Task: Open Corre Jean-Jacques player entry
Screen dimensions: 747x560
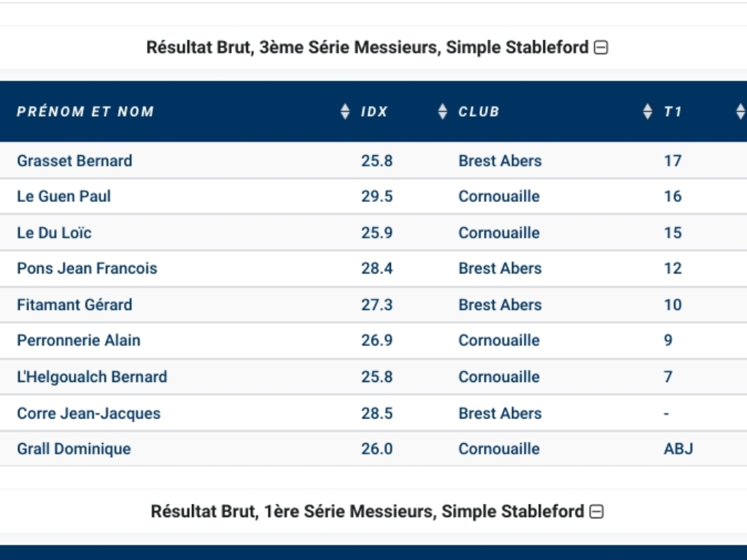Action: coord(88,413)
